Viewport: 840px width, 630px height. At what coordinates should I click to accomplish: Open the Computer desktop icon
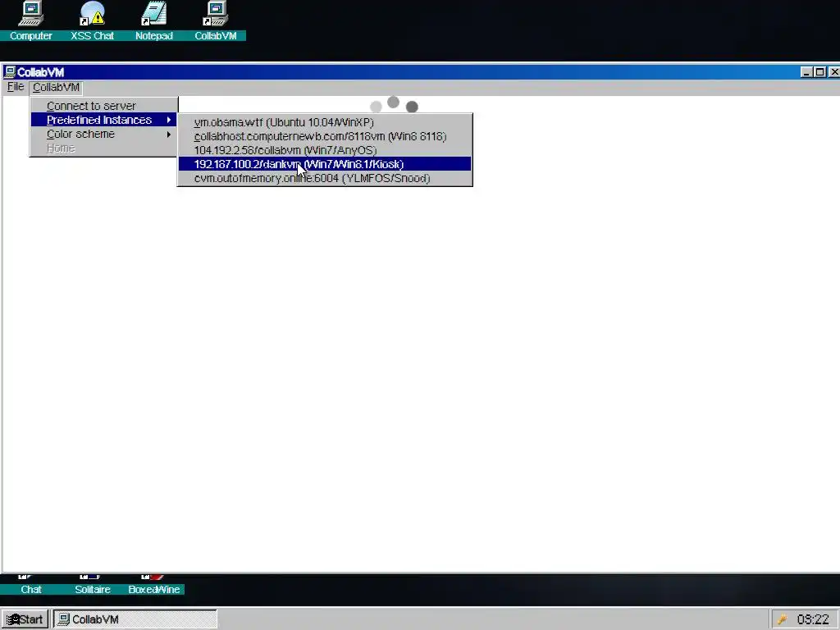click(x=30, y=21)
